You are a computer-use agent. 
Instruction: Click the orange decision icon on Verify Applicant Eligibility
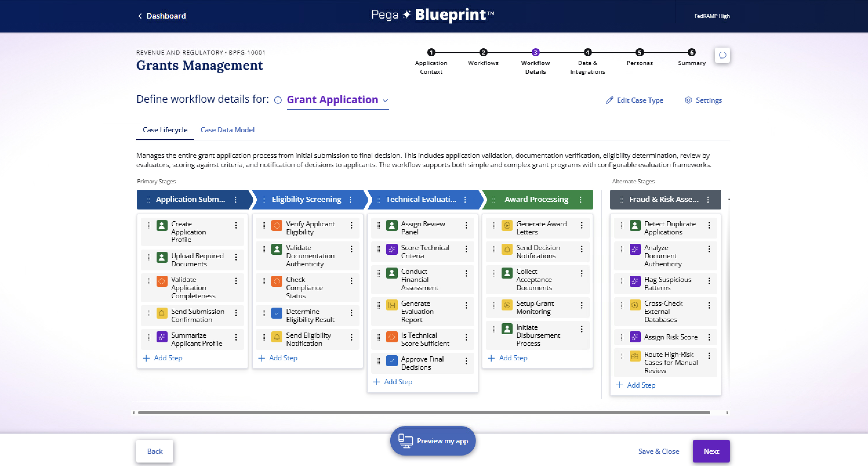[x=277, y=225]
